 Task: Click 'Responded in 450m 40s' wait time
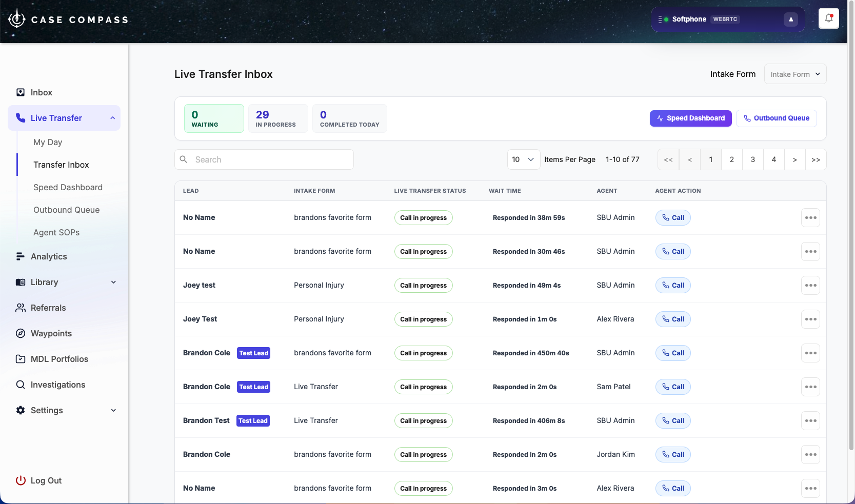(531, 353)
